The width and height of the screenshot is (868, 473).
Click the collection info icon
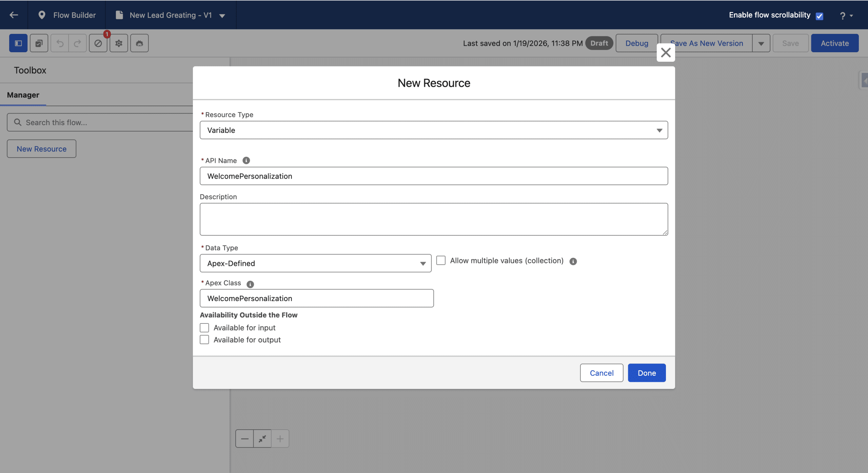coord(573,261)
